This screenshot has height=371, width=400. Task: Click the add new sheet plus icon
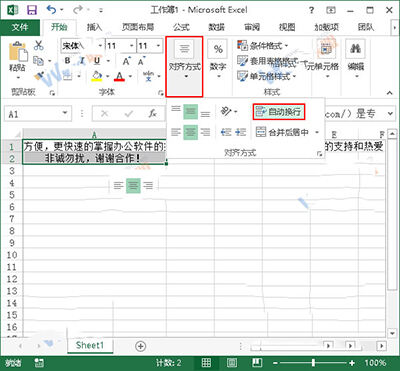tap(141, 346)
